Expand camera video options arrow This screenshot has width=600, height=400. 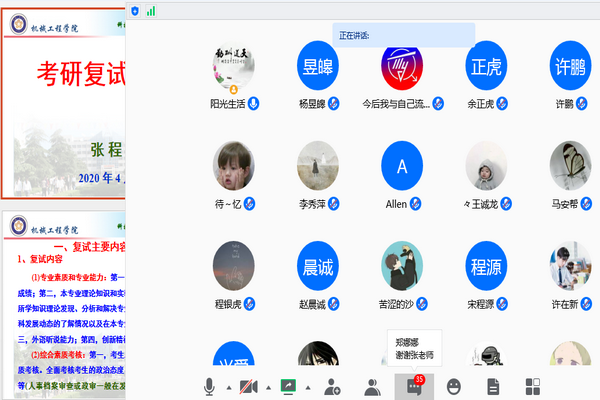(x=268, y=387)
